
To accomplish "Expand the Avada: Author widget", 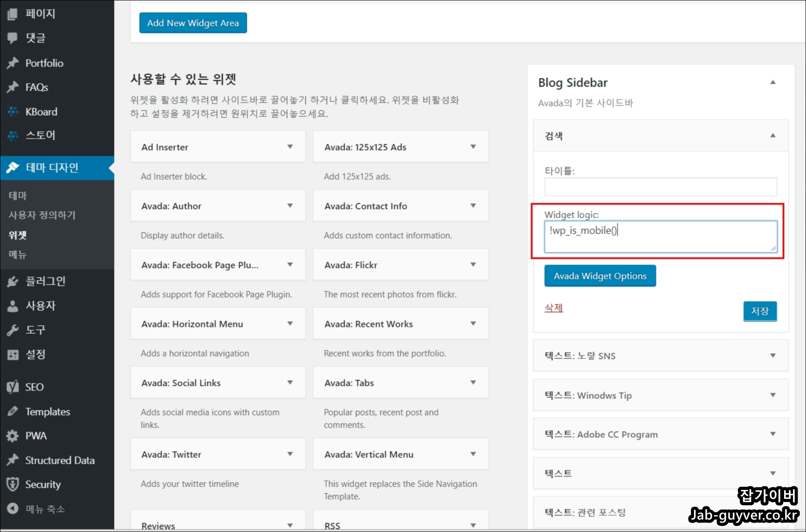I will click(290, 206).
